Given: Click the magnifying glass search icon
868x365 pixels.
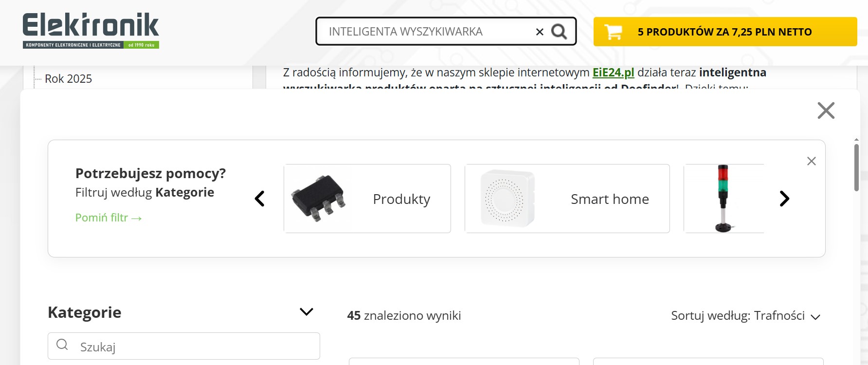Looking at the screenshot, I should pyautogui.click(x=559, y=32).
